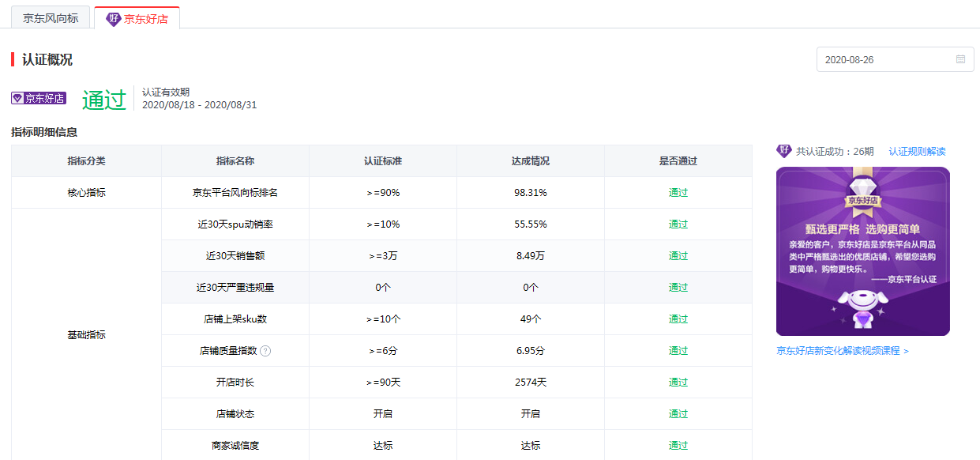Viewport: 980px width, 460px height.
Task: Click the 98.31% achievement value
Action: coord(530,193)
